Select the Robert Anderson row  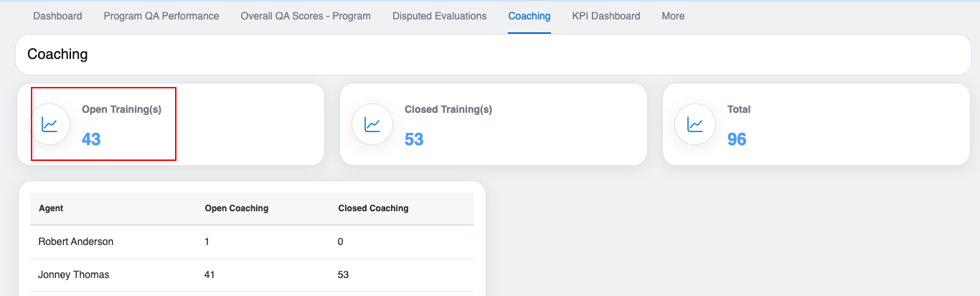click(76, 241)
